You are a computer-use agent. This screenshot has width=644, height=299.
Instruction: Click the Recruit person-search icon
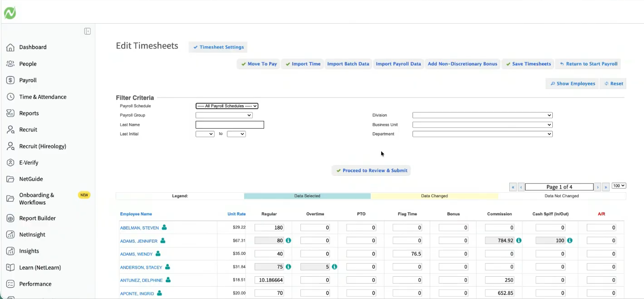[x=10, y=130]
